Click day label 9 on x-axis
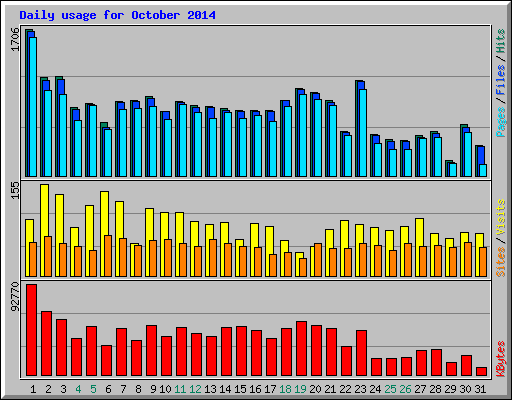 [153, 389]
